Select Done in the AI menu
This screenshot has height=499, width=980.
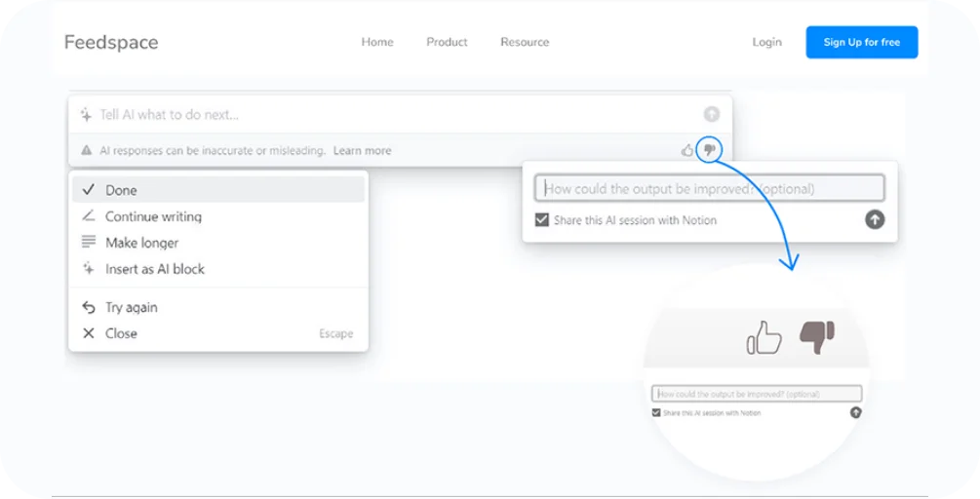click(x=218, y=190)
